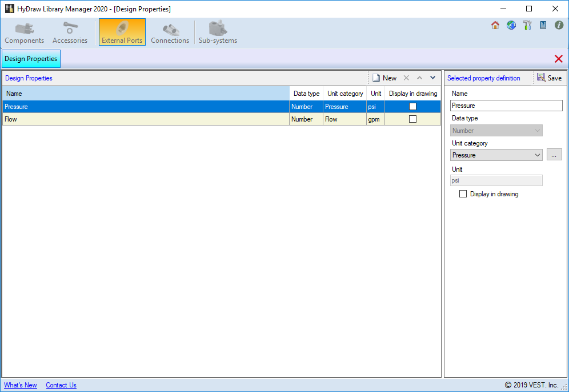This screenshot has height=392, width=569.
Task: Click the globe download icon
Action: [511, 25]
